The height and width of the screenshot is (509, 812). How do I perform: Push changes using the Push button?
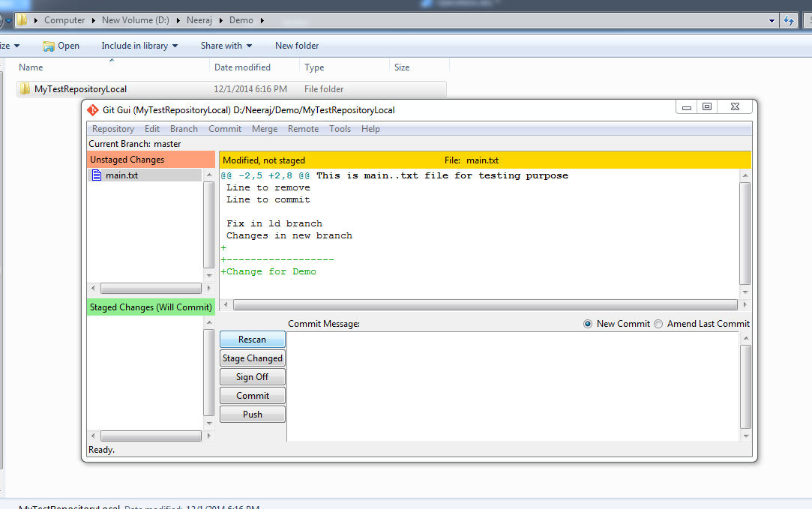252,414
